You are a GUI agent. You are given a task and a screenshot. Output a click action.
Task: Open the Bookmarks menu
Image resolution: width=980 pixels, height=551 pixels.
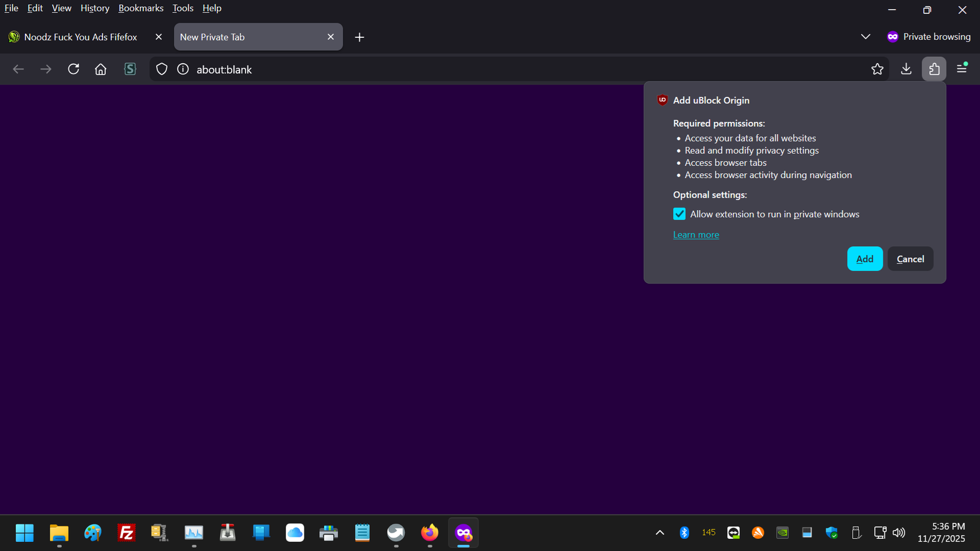coord(141,8)
